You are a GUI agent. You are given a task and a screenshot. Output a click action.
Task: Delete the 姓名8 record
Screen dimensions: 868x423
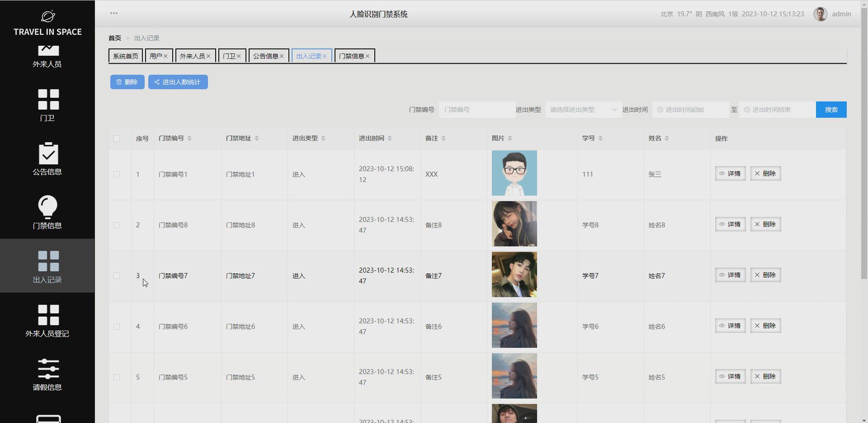point(765,224)
